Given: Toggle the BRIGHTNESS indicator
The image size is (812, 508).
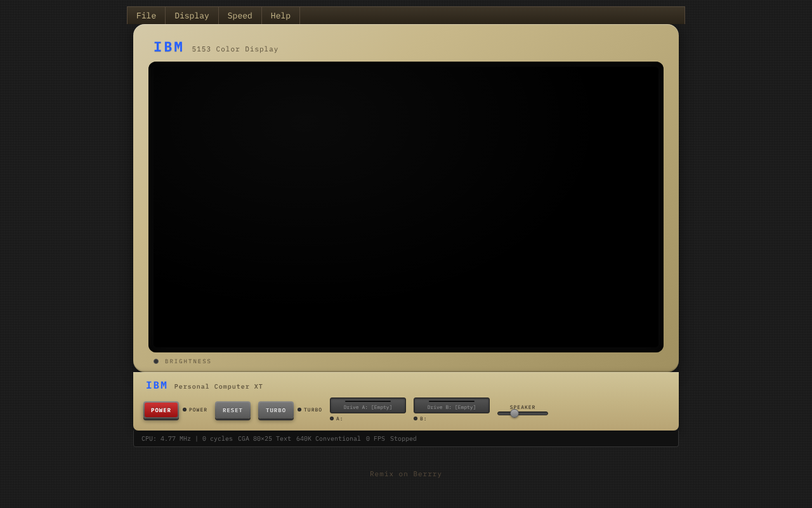Looking at the screenshot, I should coord(155,361).
